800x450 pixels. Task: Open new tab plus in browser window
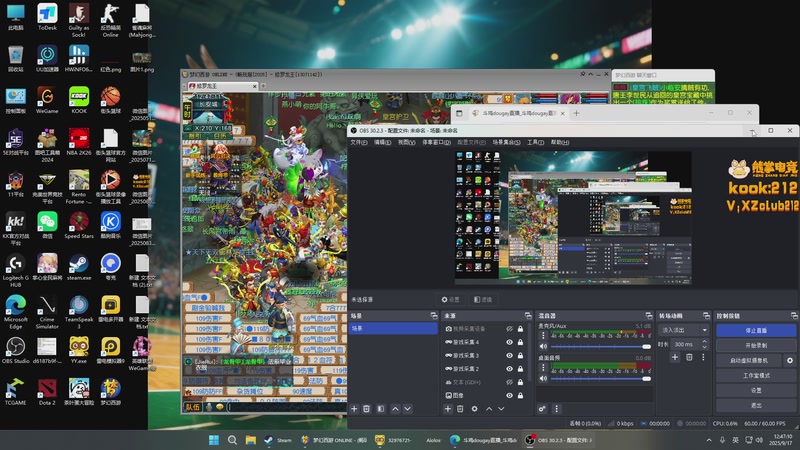tap(576, 113)
